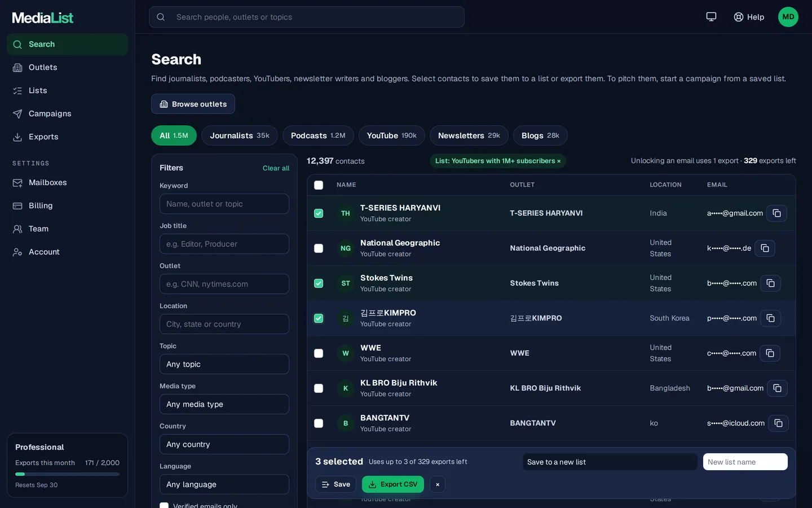The width and height of the screenshot is (812, 508).
Task: Click the monitor icon in top bar
Action: (x=711, y=17)
